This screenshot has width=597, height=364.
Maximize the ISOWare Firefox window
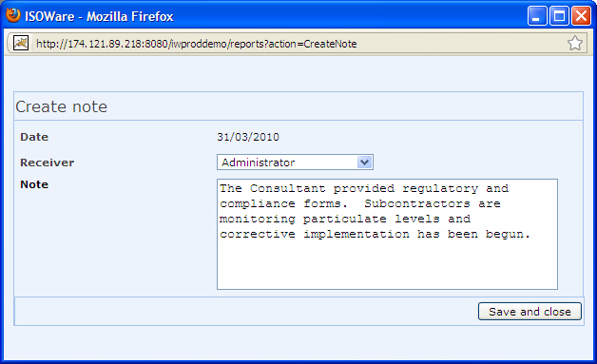[559, 16]
